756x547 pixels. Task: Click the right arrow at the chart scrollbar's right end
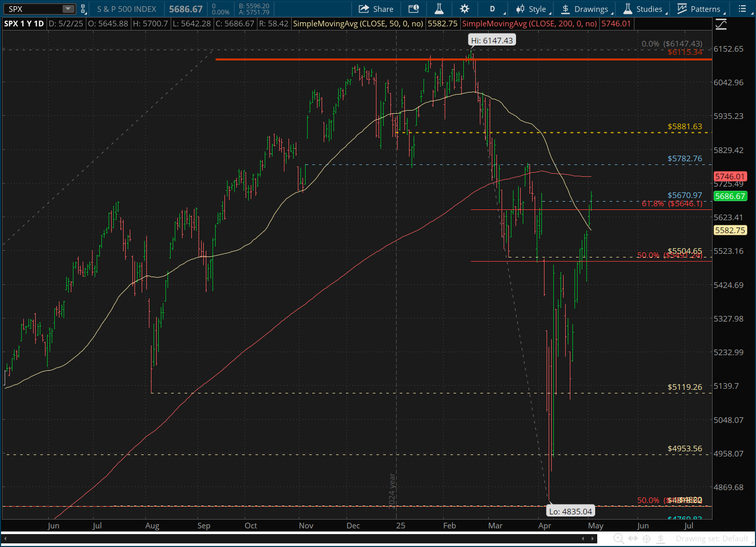593,539
